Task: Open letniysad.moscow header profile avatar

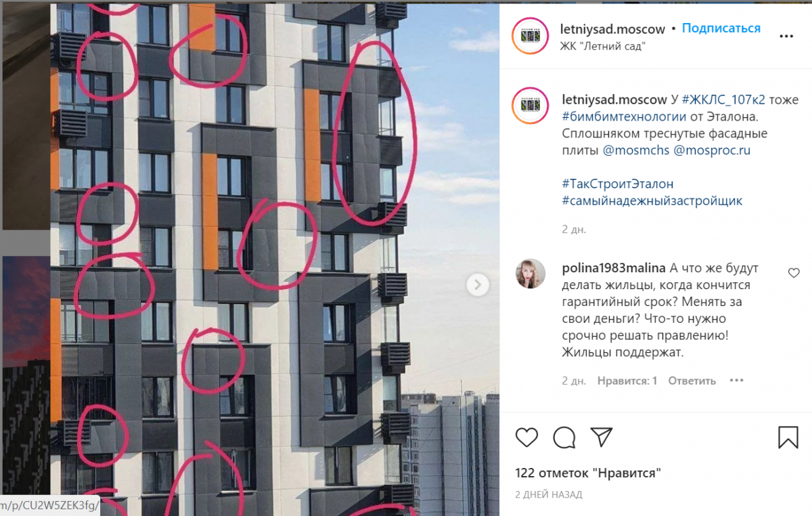Action: (530, 37)
